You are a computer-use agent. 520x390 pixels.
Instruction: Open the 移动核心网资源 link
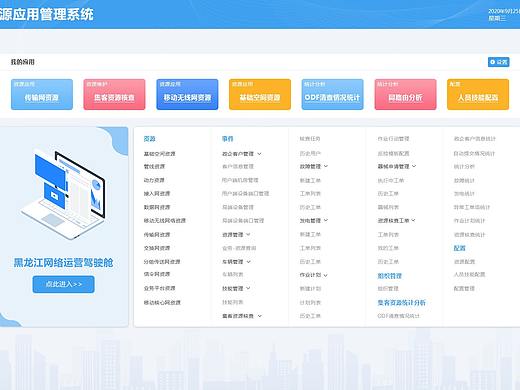pyautogui.click(x=162, y=303)
